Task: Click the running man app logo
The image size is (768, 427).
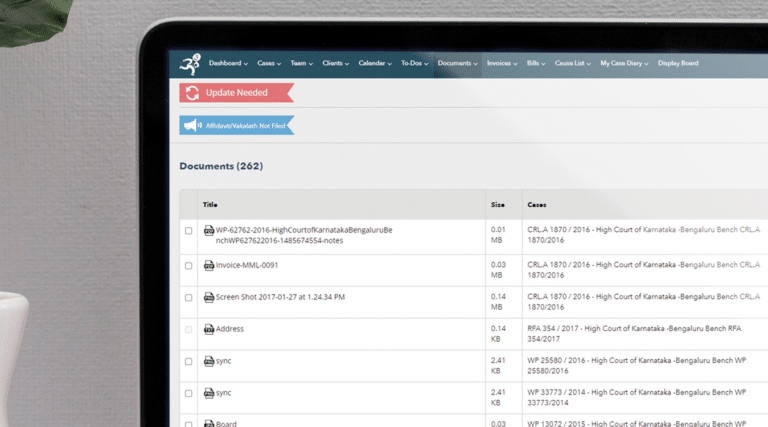Action: coord(190,64)
